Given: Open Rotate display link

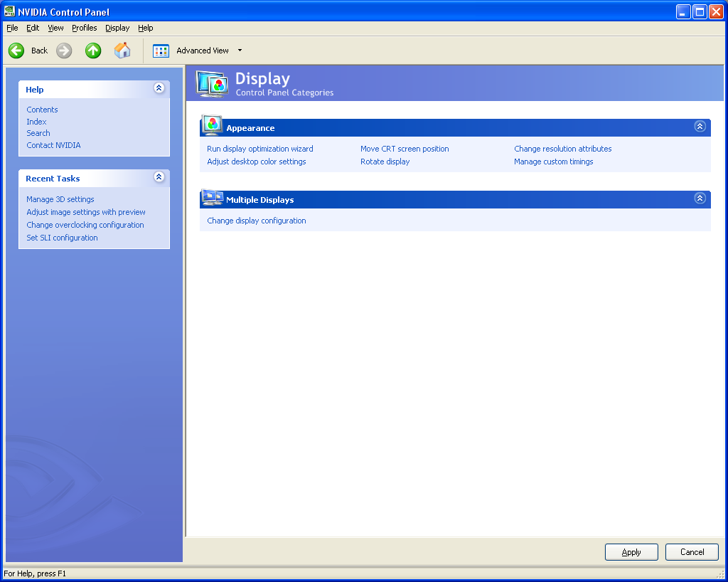Looking at the screenshot, I should 385,162.
